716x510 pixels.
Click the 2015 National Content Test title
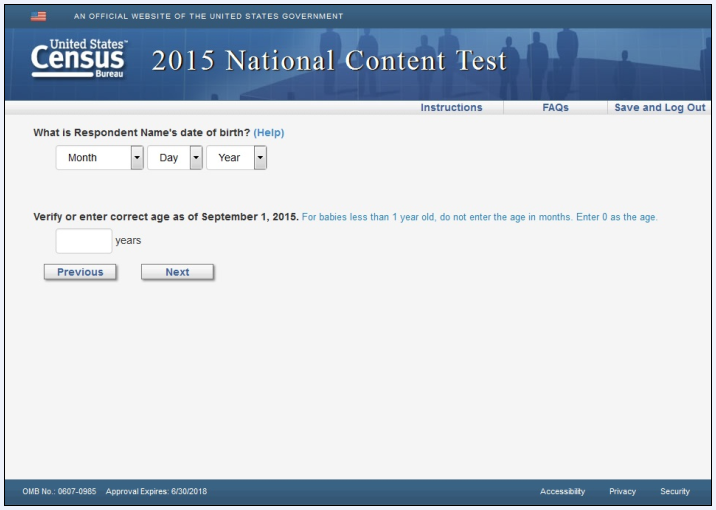[329, 60]
